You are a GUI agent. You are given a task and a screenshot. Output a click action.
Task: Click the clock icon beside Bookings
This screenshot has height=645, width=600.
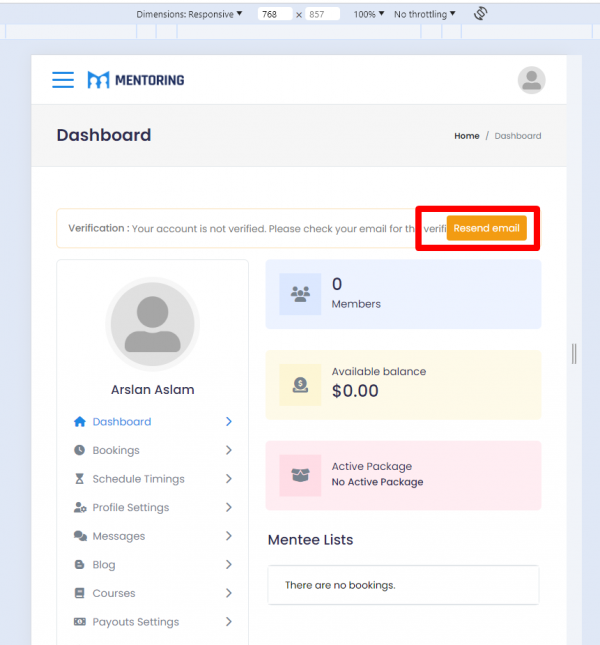(80, 451)
